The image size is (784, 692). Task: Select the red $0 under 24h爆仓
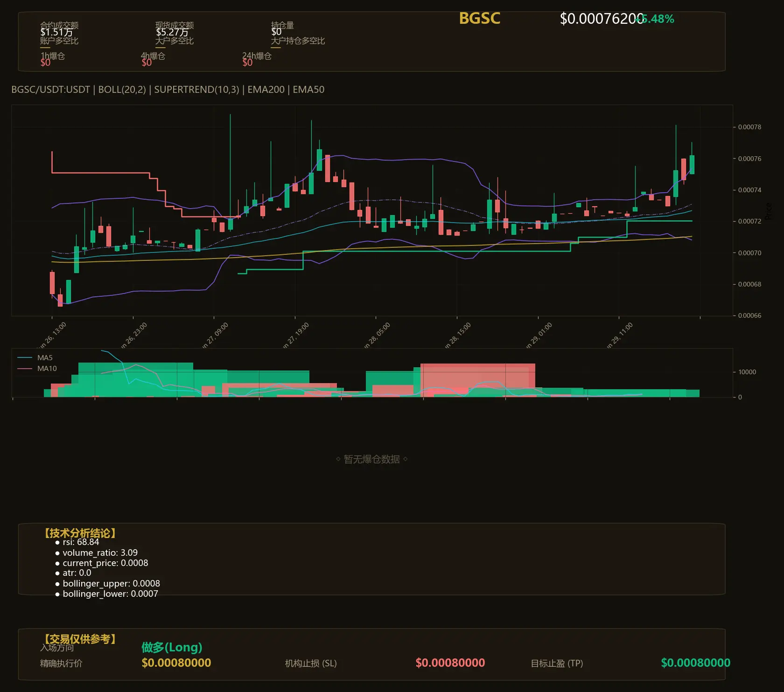[247, 63]
